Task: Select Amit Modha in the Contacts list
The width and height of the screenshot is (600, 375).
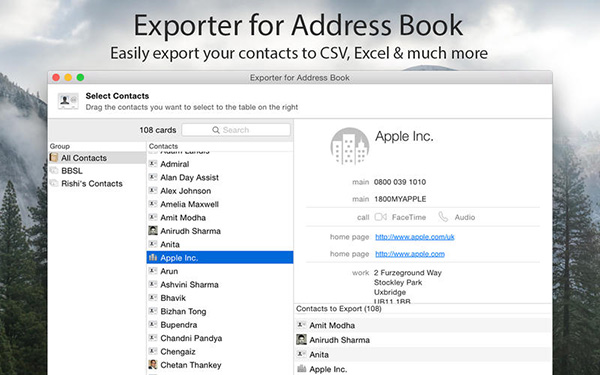Action: (x=220, y=217)
